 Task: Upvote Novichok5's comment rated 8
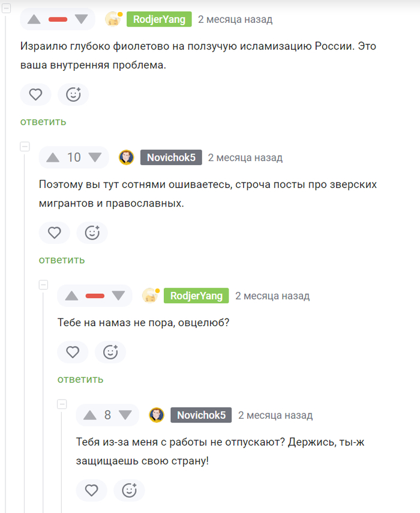click(x=90, y=415)
